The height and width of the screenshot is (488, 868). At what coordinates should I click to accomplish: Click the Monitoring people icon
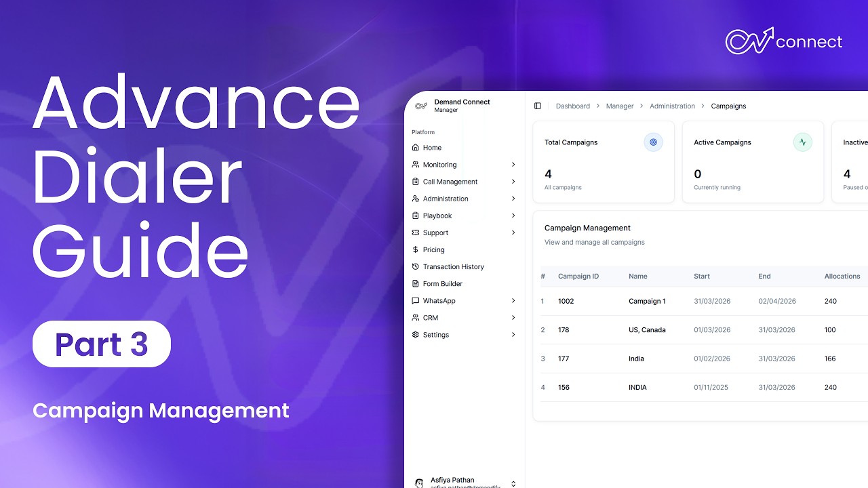(x=416, y=165)
